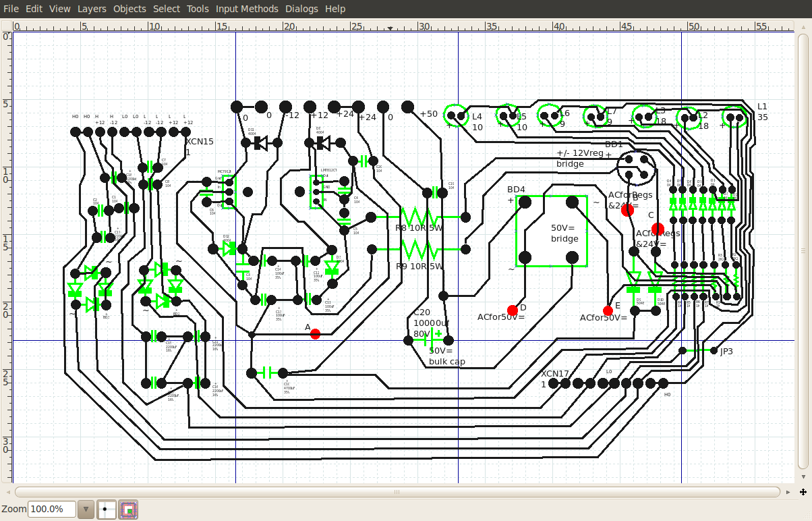This screenshot has height=521, width=812.
Task: Open the diagram navigation popup icon
Action: point(803,492)
